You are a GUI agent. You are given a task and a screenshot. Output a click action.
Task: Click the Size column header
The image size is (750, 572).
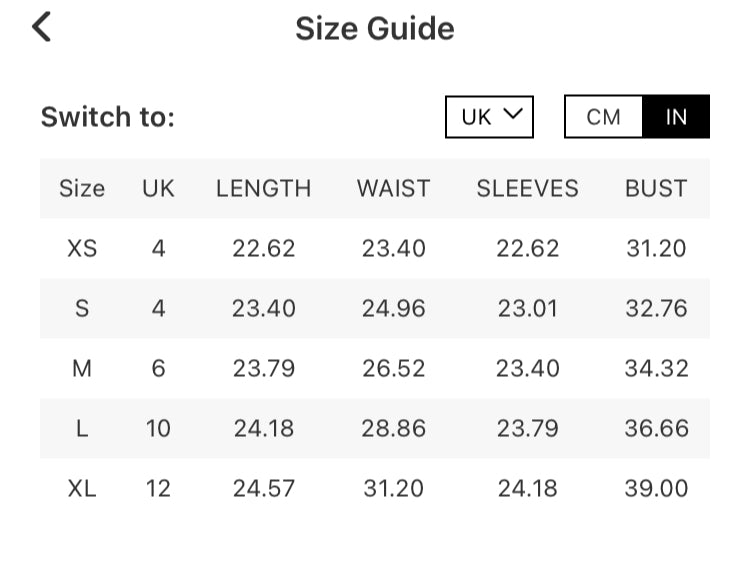tap(82, 188)
